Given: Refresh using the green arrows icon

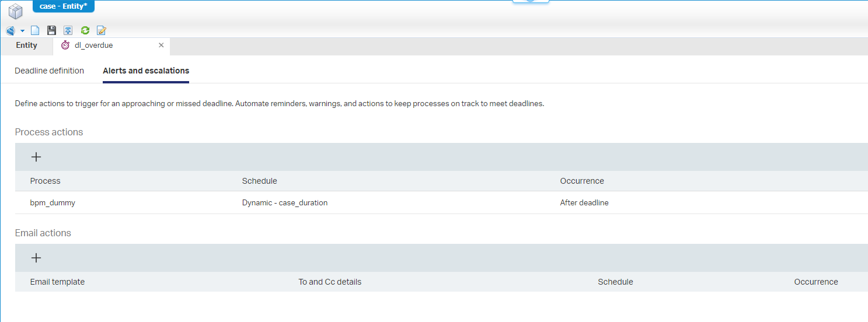Looking at the screenshot, I should 85,30.
